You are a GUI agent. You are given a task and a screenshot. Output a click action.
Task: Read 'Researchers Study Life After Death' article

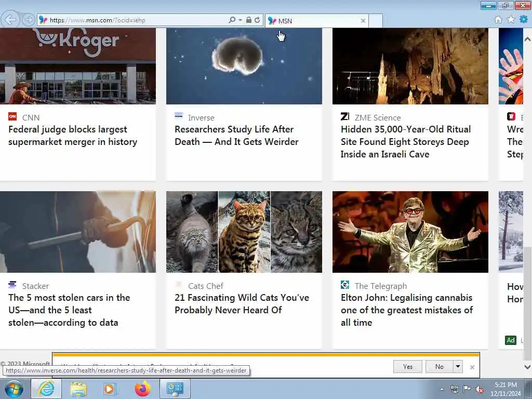pyautogui.click(x=236, y=136)
